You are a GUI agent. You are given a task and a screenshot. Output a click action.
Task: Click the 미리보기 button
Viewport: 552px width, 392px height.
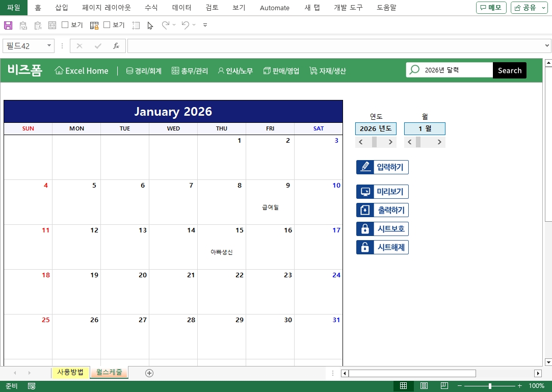coord(382,192)
